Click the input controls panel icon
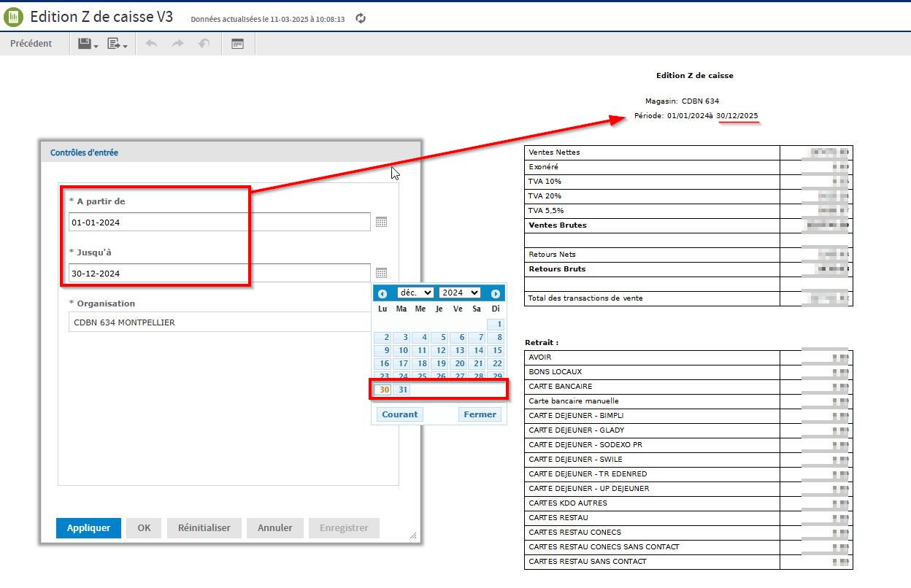The width and height of the screenshot is (911, 588). tap(237, 44)
